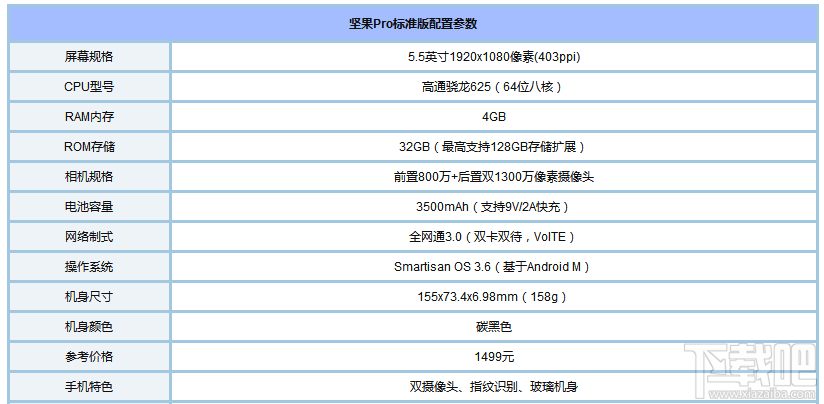
Task: Select the 全网通3.0（双卡双待，VoITE）value
Action: pos(494,237)
